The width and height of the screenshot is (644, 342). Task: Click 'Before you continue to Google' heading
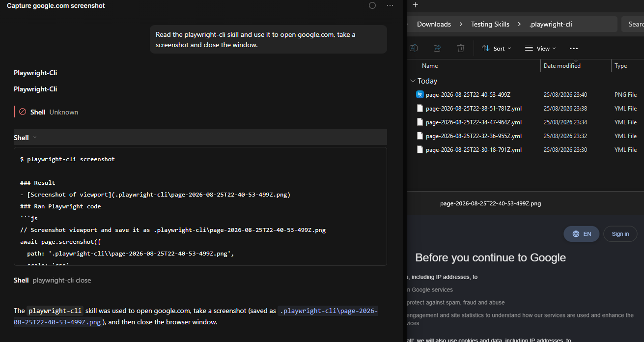490,257
